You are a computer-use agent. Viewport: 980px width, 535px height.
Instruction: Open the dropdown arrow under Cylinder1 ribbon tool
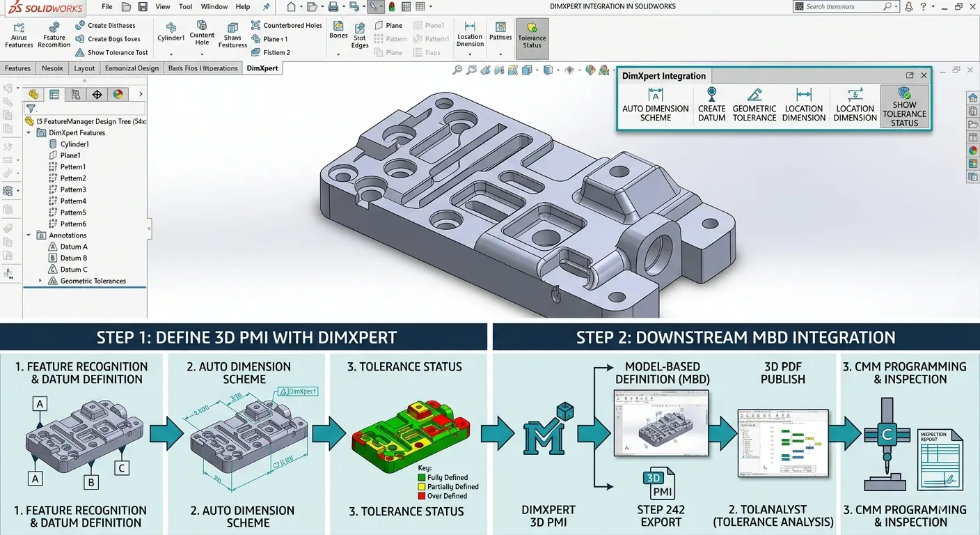tap(171, 54)
